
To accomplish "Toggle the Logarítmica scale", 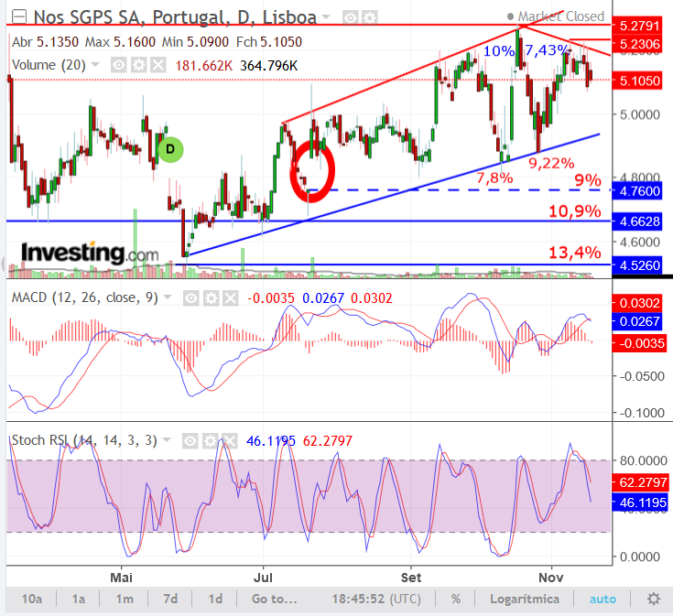I will pyautogui.click(x=525, y=599).
